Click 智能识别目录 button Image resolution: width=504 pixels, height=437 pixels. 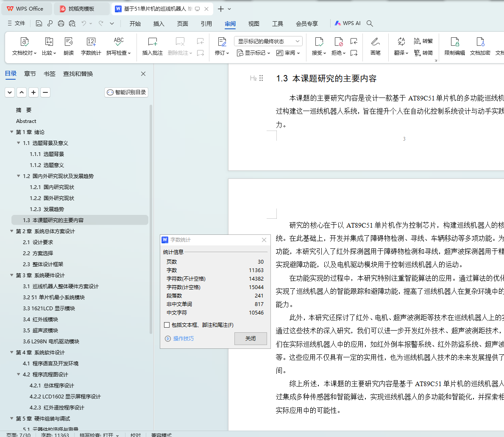tap(126, 92)
